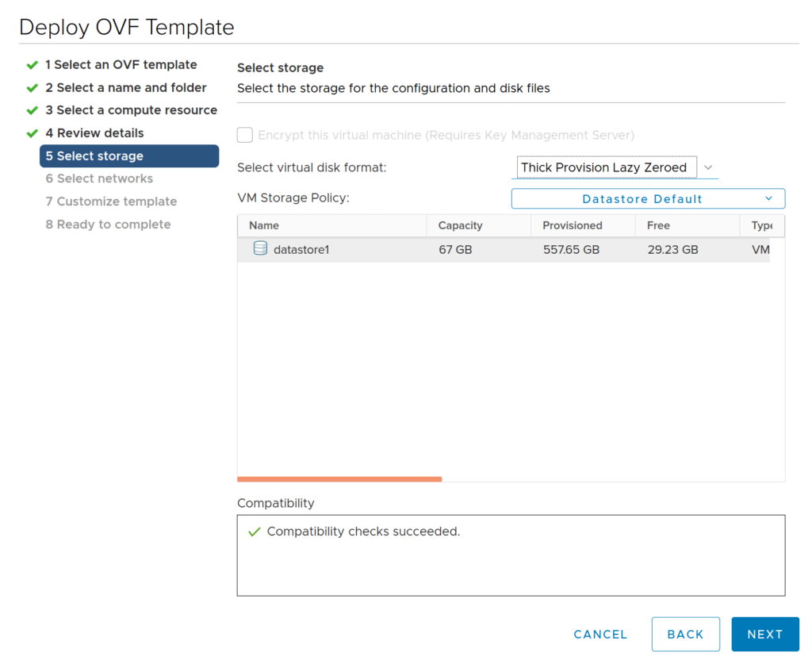Click the green check beside Select a name and folder

pos(32,88)
